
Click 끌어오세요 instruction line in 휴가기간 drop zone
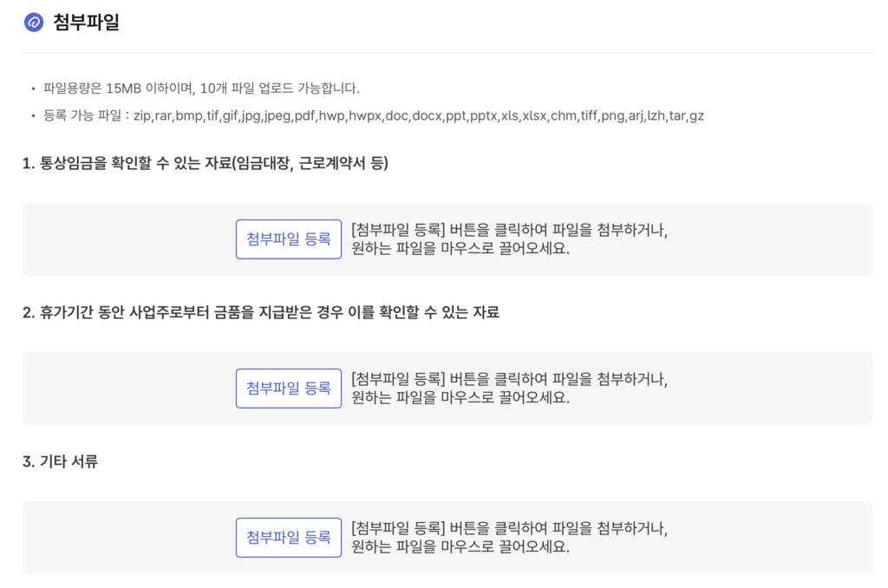tap(460, 398)
